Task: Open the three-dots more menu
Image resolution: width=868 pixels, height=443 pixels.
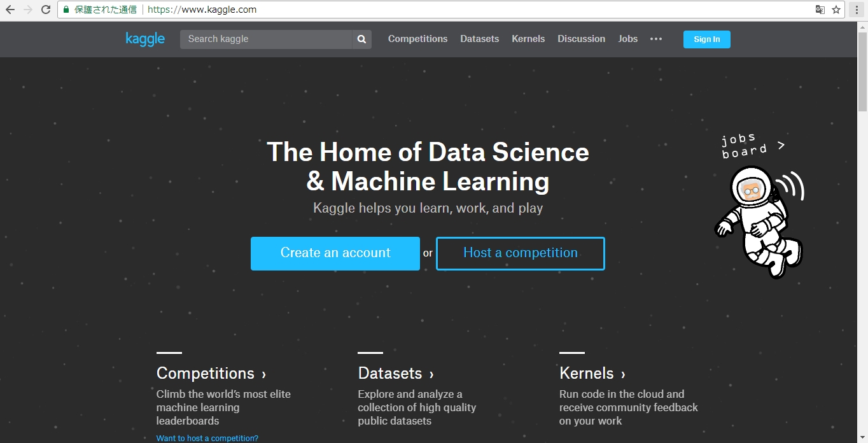Action: click(x=656, y=39)
